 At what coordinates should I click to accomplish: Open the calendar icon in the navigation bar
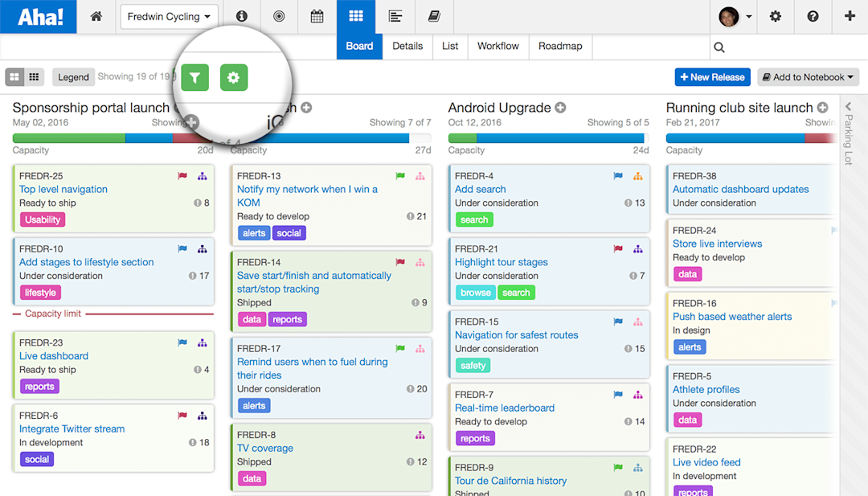[x=317, y=16]
